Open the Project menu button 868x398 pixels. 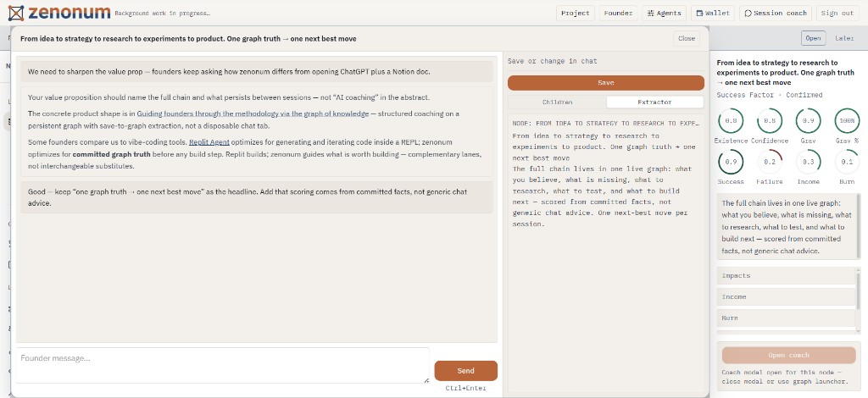[x=576, y=14]
